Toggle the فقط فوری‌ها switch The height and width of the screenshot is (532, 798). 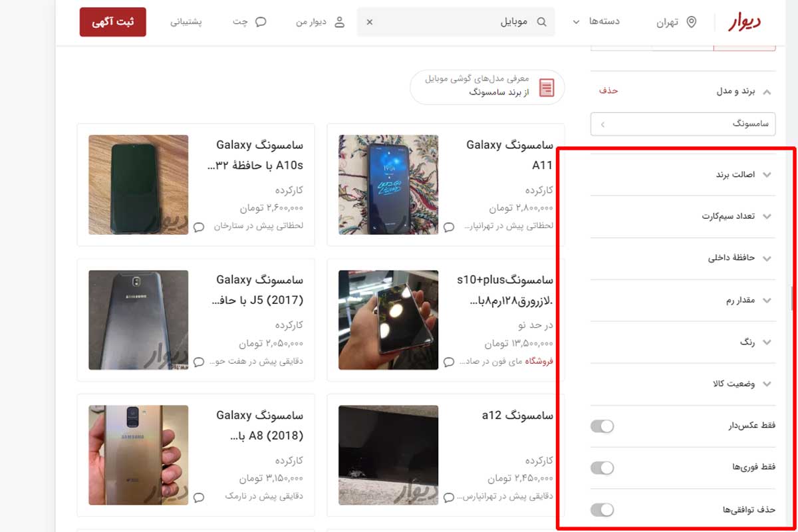pos(602,468)
